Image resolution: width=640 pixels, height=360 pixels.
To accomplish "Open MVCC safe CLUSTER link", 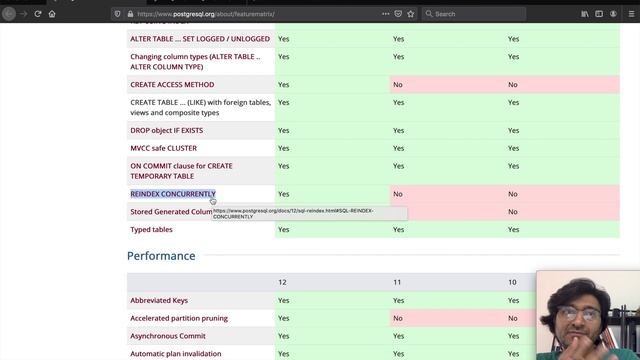I will click(x=163, y=148).
